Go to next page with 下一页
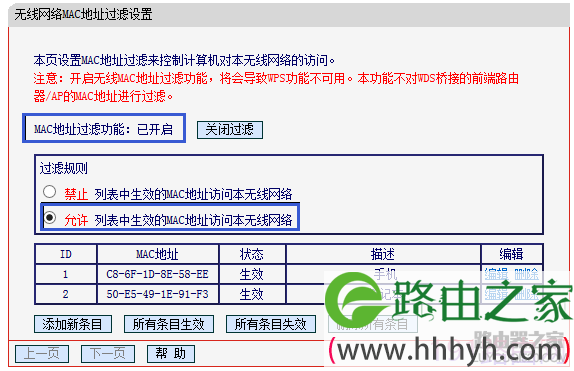This screenshot has width=574, height=371. click(108, 354)
